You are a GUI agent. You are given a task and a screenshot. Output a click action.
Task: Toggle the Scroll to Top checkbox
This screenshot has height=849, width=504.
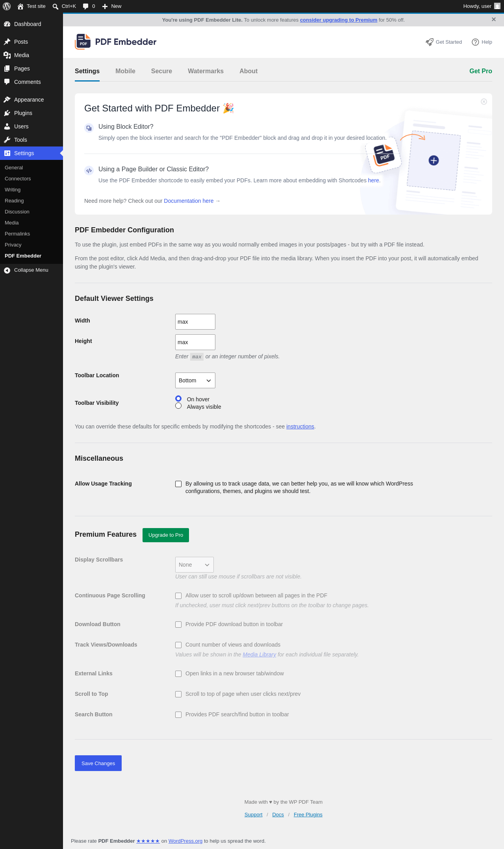(178, 694)
